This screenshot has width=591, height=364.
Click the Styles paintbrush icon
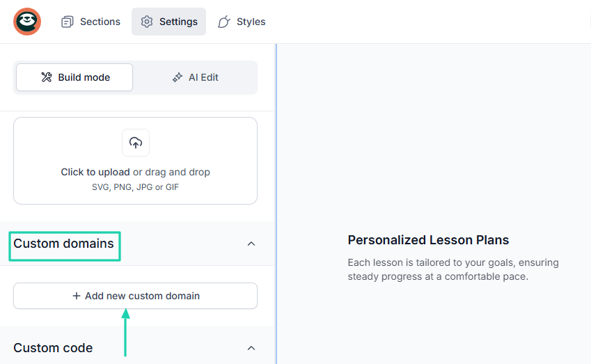click(224, 22)
